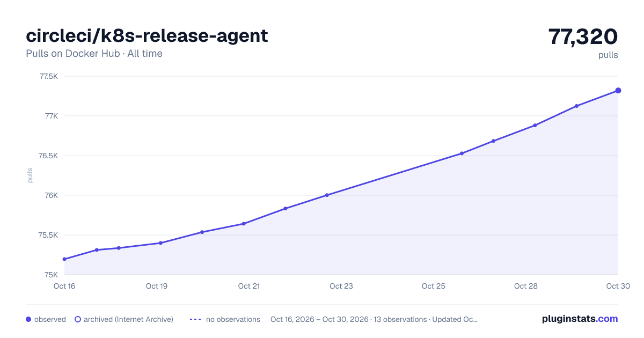Click the 75K y-axis label
This screenshot has height=338, width=644.
(51, 275)
